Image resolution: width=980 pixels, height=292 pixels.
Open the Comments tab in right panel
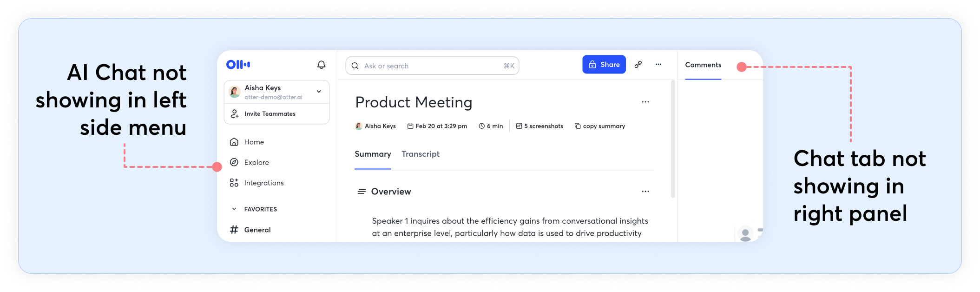click(703, 65)
